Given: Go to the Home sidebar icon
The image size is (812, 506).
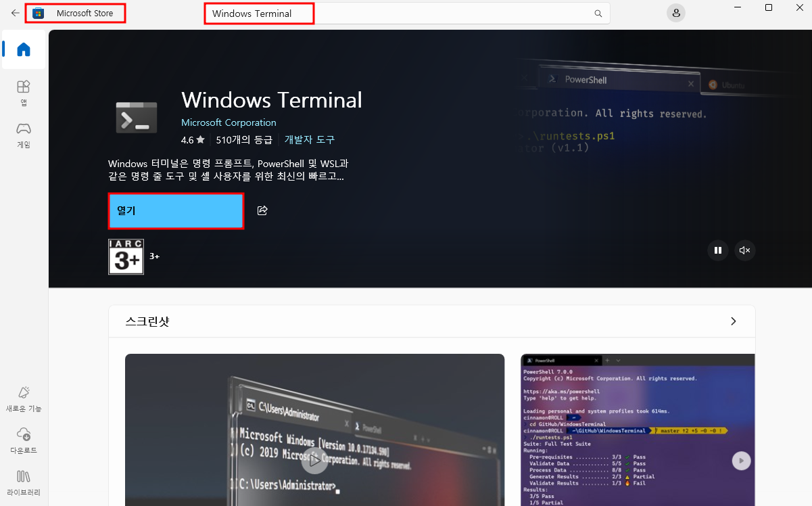Looking at the screenshot, I should coord(24,49).
